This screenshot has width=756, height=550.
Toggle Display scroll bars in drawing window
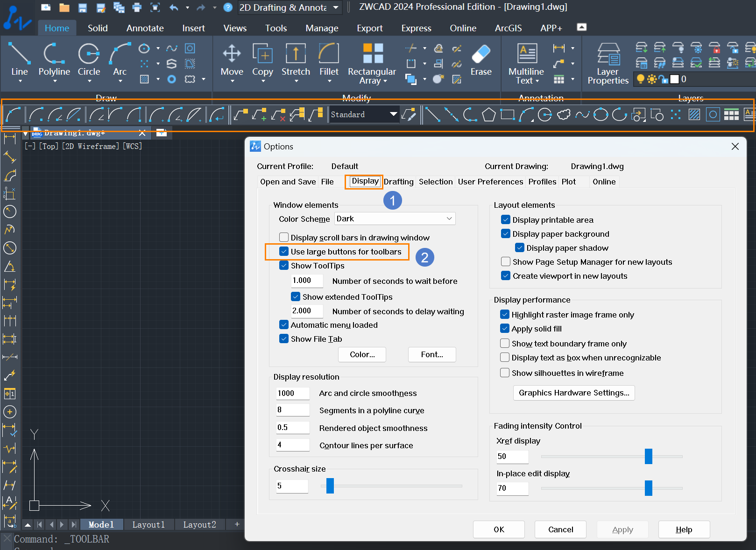pos(284,237)
